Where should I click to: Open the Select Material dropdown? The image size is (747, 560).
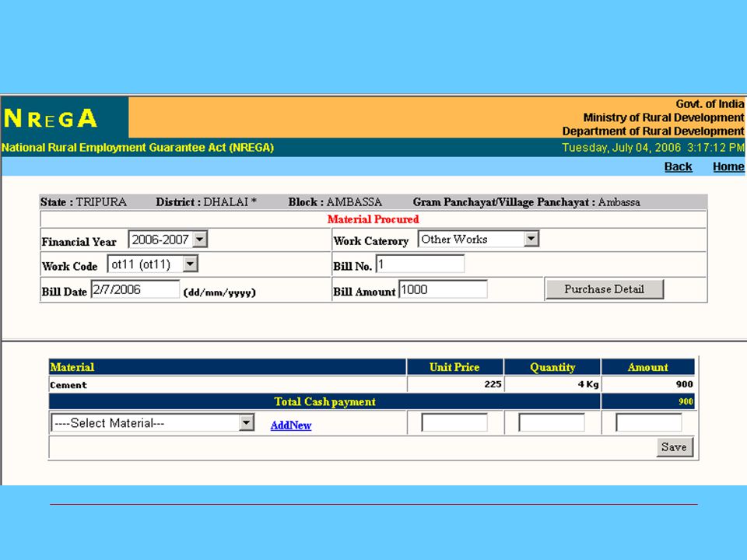[153, 423]
